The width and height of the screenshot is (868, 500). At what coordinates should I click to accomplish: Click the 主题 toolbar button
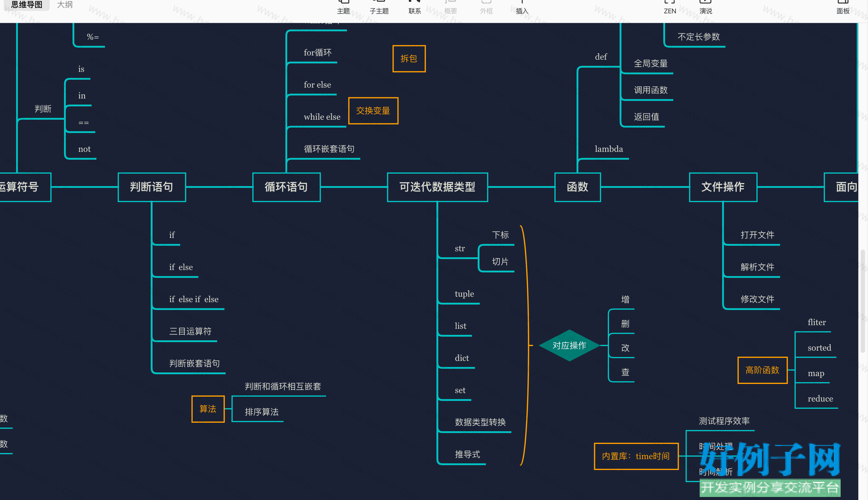[343, 8]
